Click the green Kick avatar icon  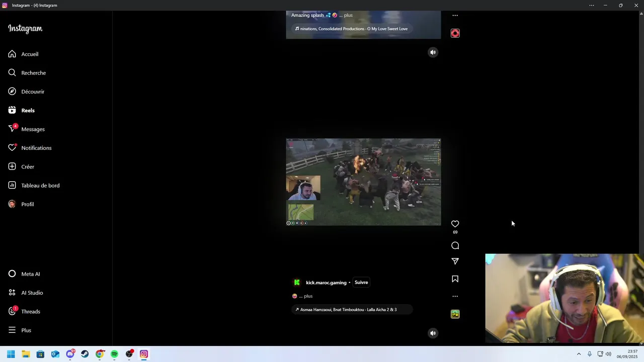297,283
